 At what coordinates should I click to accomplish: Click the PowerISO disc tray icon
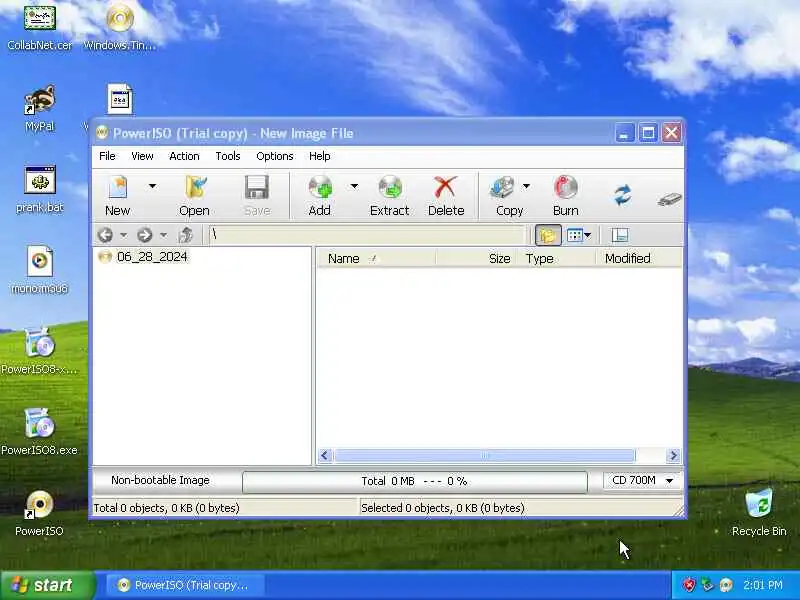[x=726, y=585]
